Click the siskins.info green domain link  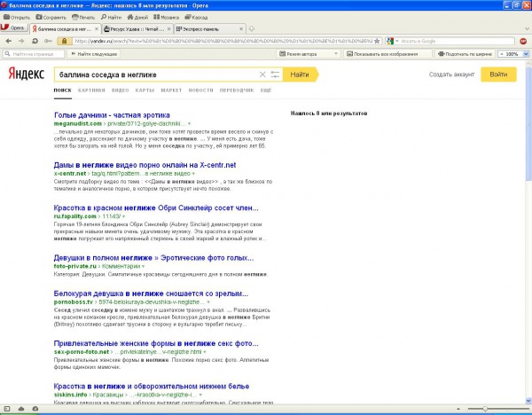click(71, 395)
